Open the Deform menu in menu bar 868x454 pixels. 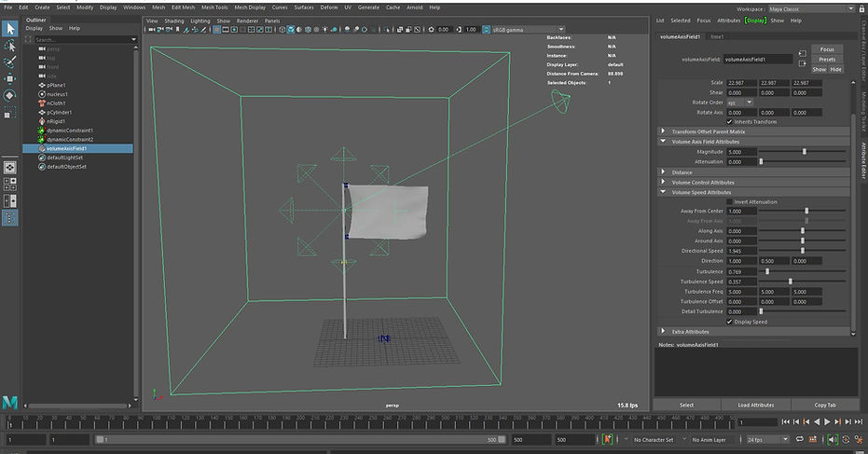(329, 7)
